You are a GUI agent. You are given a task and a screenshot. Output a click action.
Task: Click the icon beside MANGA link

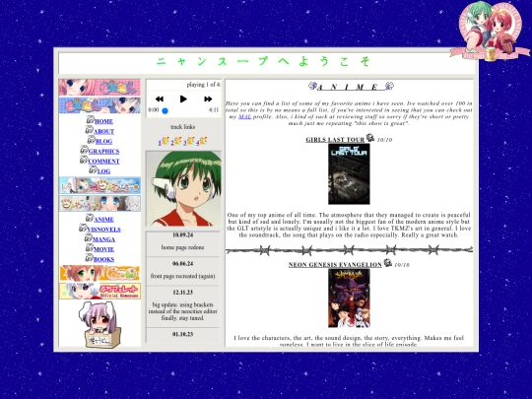89,237
